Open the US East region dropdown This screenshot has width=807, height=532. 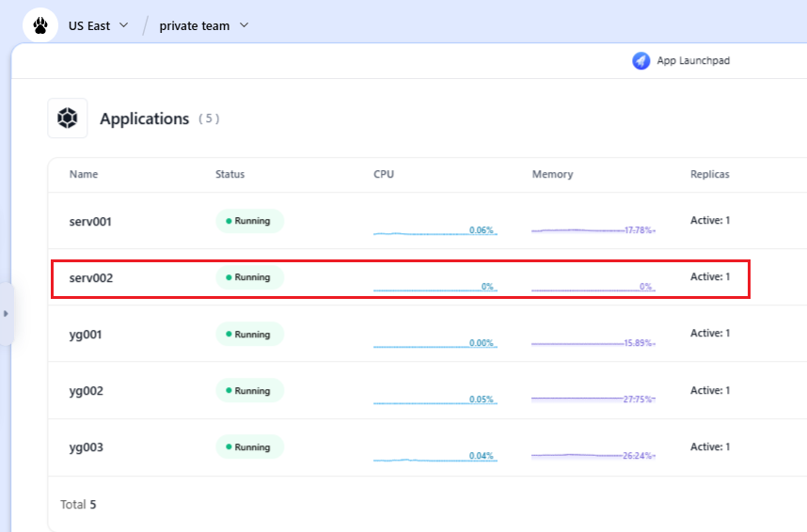(98, 25)
